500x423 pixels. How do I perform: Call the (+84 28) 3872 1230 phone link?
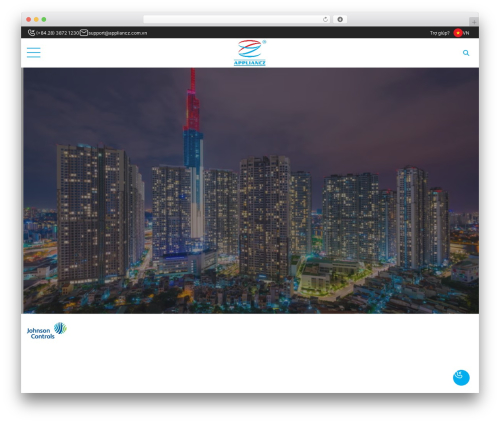click(57, 33)
